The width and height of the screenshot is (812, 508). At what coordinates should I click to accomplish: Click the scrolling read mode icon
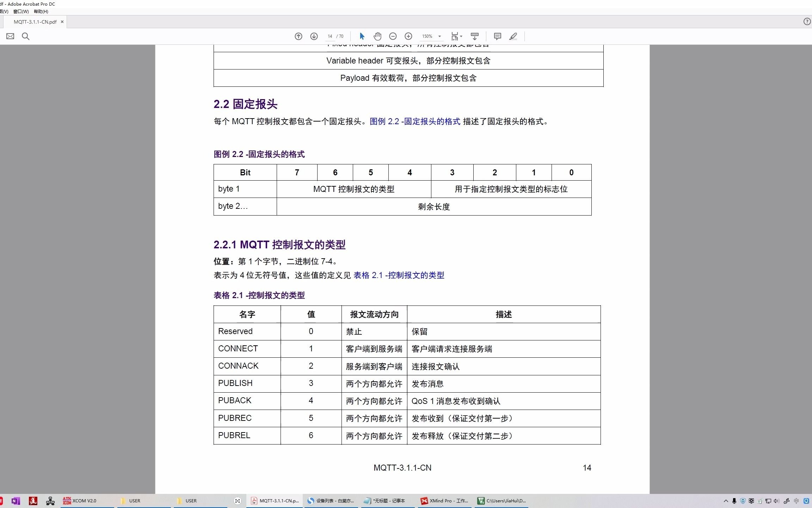[x=475, y=36]
